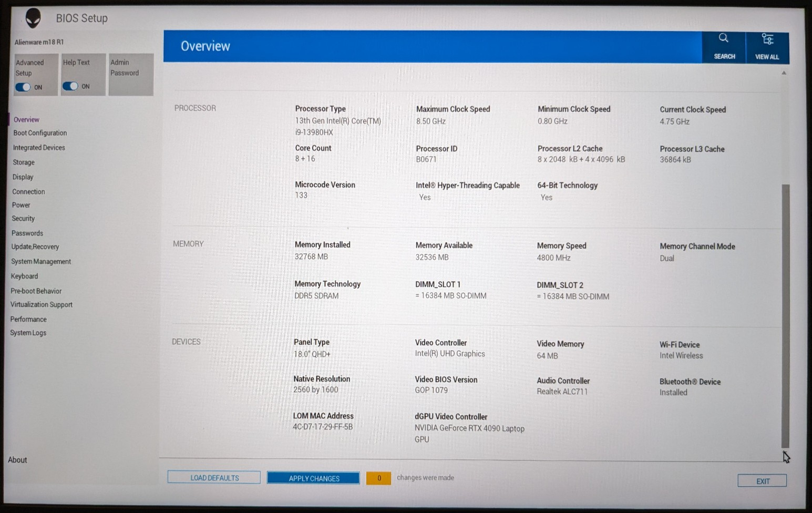Click the Video Memory value 64 MB

click(x=547, y=356)
